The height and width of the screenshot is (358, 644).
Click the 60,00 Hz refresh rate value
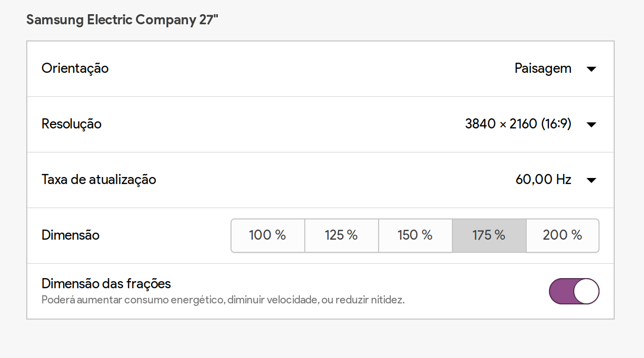[543, 180]
